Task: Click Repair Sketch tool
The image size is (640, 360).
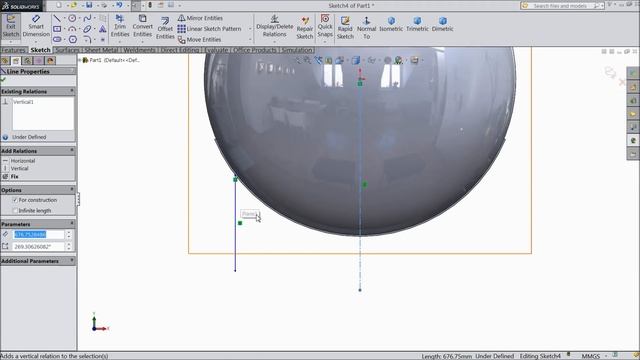Action: click(x=304, y=28)
